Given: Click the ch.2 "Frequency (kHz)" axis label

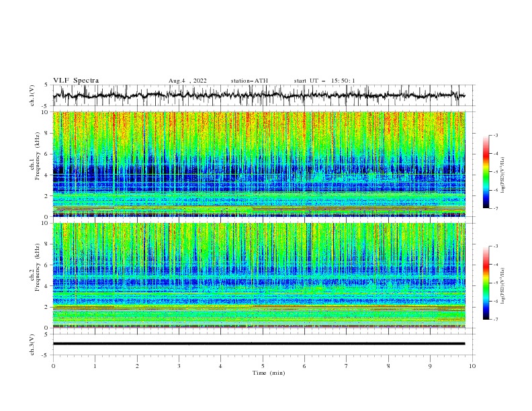Looking at the screenshot, I should (x=38, y=267).
